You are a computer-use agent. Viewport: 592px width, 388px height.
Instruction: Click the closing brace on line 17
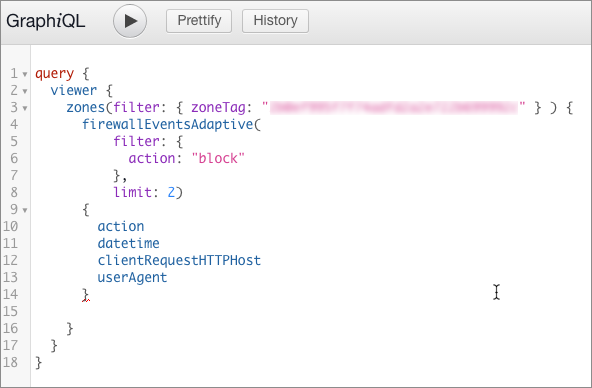54,345
